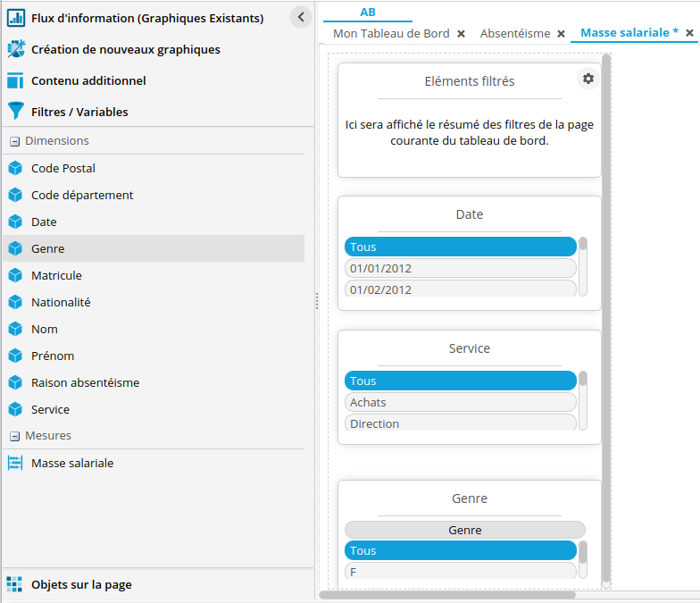The width and height of the screenshot is (700, 603).
Task: Click the Masse salariale measure icon
Action: pos(14,463)
